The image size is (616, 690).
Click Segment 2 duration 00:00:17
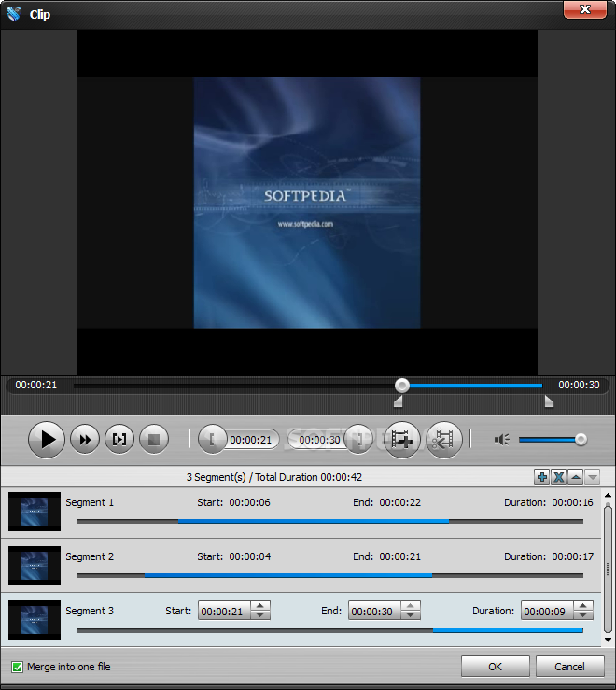coord(572,556)
